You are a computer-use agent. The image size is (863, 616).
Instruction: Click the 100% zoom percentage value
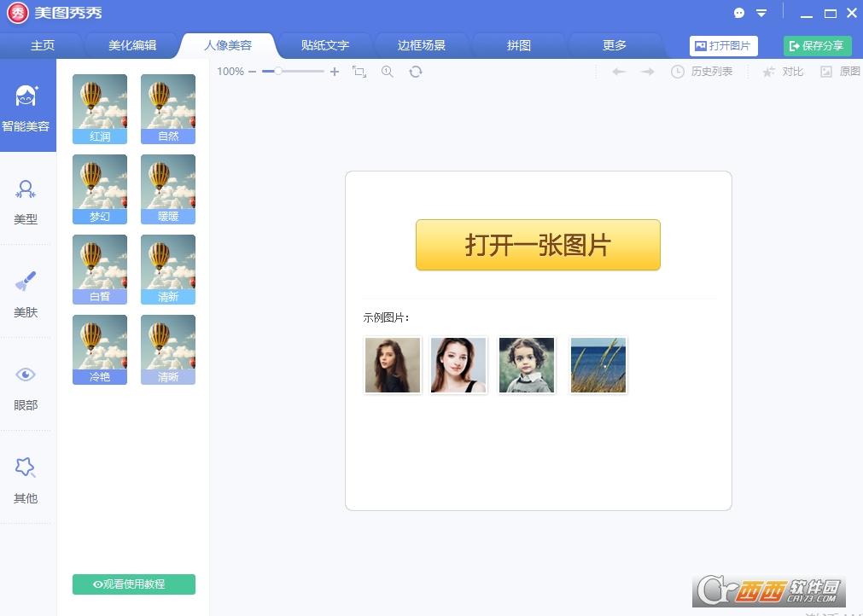coord(230,72)
